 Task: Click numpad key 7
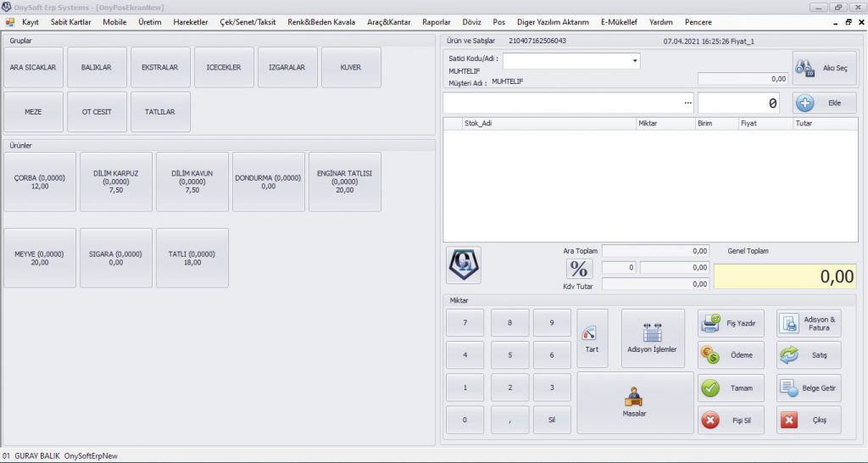pyautogui.click(x=465, y=323)
